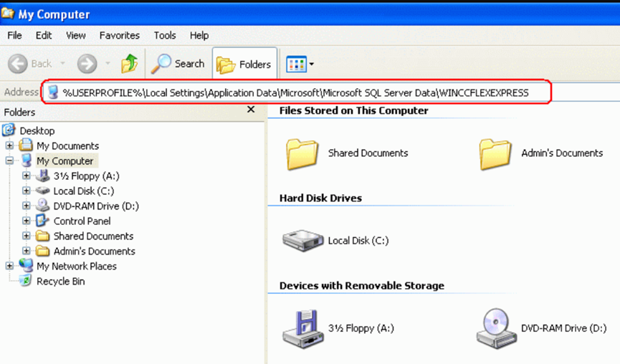Open the Tools menu
620x364 pixels.
point(164,36)
